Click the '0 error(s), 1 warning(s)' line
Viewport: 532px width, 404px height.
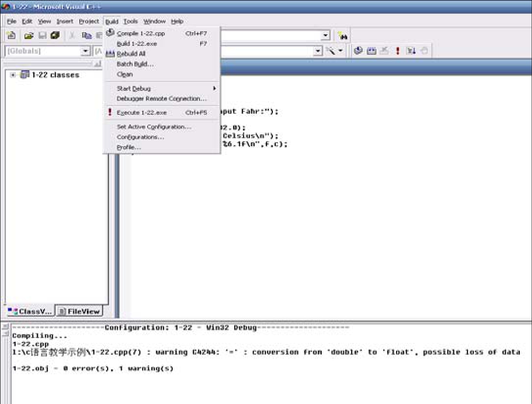click(x=92, y=368)
